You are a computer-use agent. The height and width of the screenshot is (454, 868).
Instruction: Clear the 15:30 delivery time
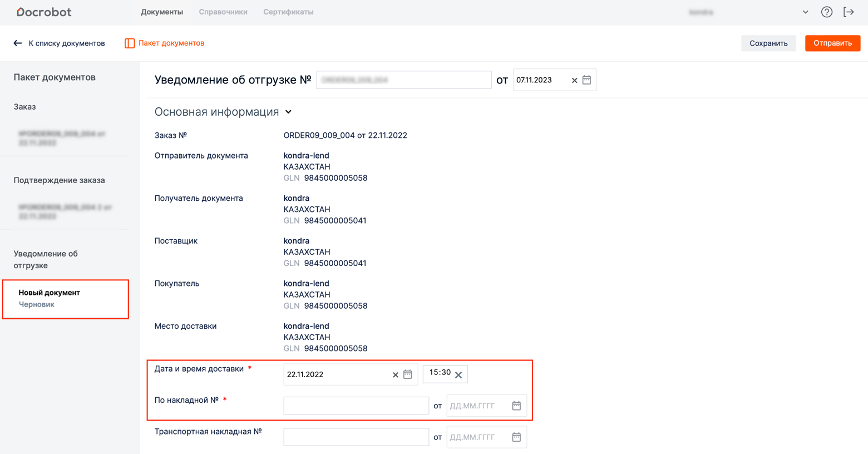pos(458,375)
